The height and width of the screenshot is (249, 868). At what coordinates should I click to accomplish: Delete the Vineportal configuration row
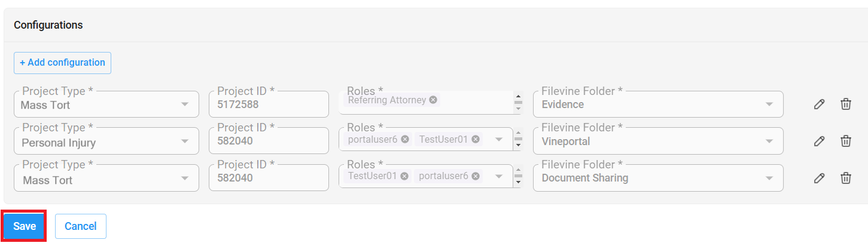tap(846, 142)
